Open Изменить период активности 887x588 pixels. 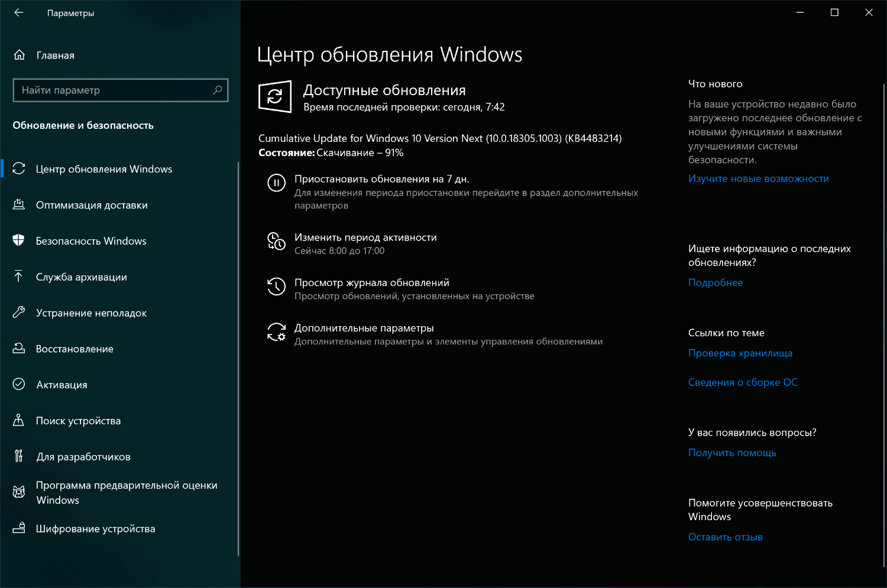point(365,237)
